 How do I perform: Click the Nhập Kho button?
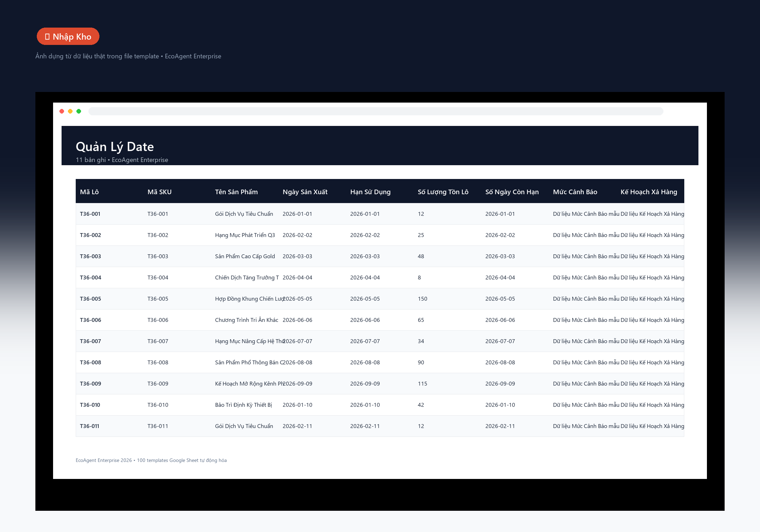68,36
